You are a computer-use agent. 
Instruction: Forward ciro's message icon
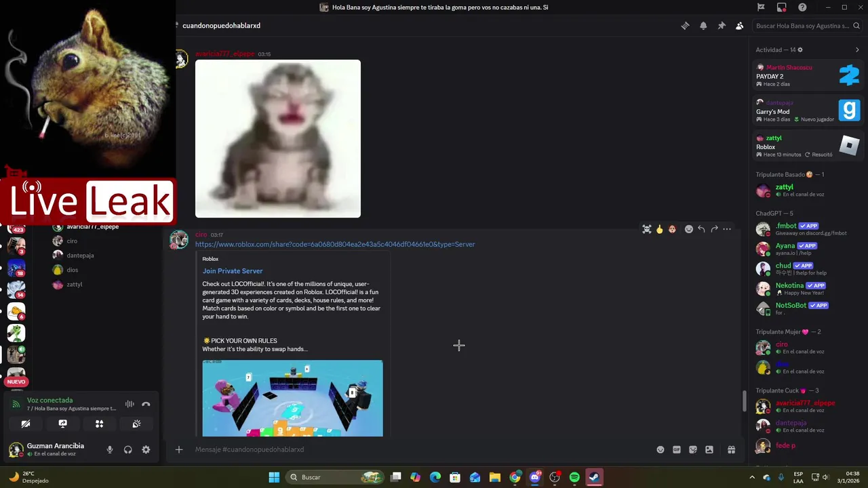pyautogui.click(x=714, y=229)
